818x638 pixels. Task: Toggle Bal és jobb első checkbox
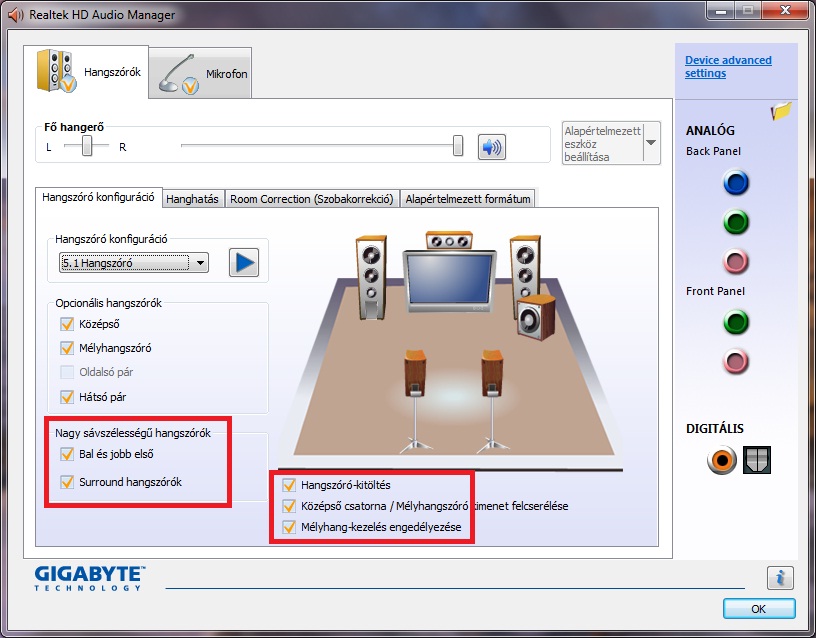click(x=67, y=454)
